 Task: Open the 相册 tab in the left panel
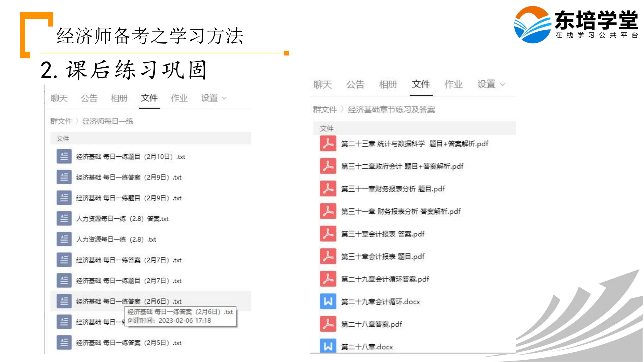pyautogui.click(x=119, y=98)
